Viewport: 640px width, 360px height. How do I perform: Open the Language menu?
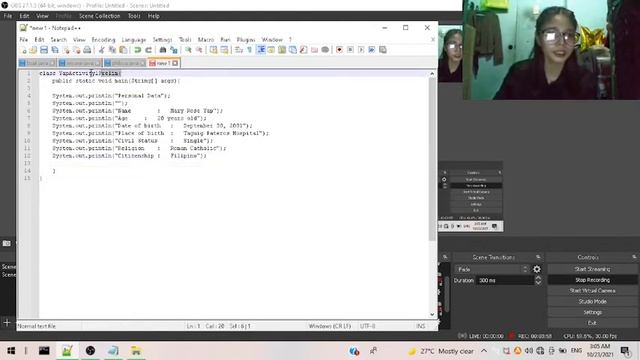(x=133, y=40)
